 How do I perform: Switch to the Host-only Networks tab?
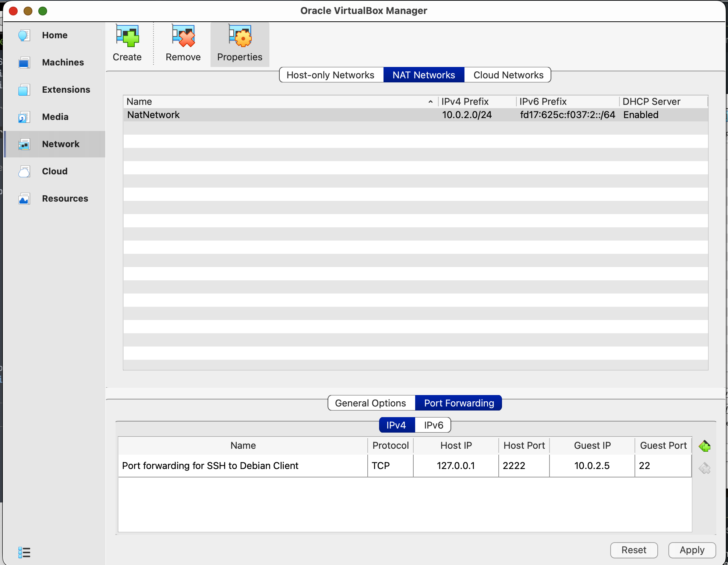(331, 75)
